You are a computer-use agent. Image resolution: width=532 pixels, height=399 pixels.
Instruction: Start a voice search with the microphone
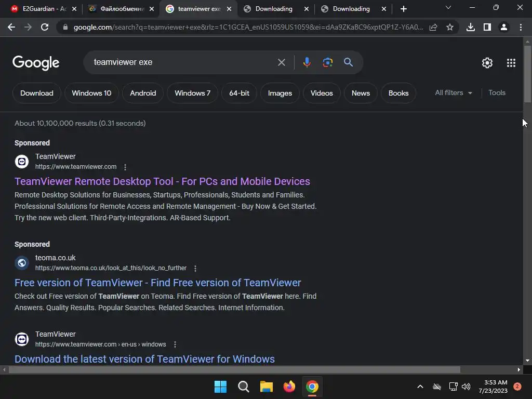pos(307,62)
